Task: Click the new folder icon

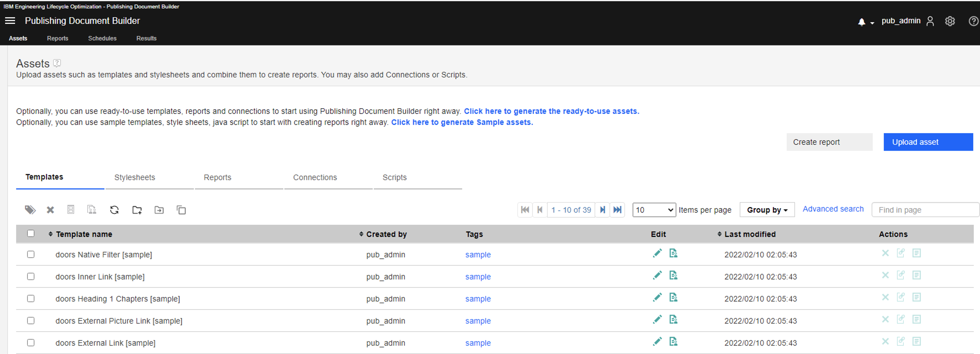Action: click(137, 210)
